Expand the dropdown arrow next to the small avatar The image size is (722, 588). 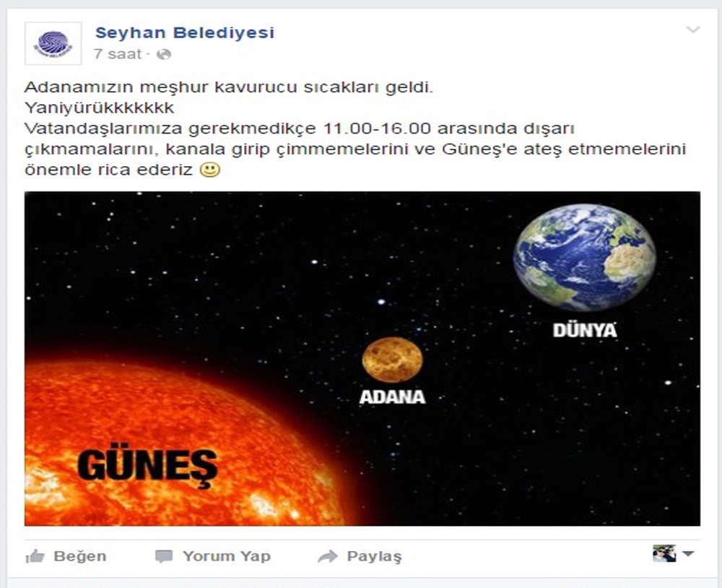(688, 553)
